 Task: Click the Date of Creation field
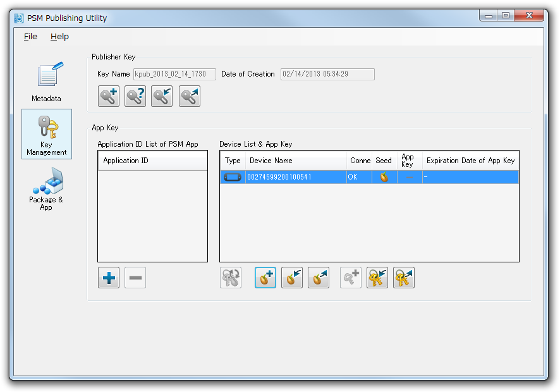tap(327, 74)
